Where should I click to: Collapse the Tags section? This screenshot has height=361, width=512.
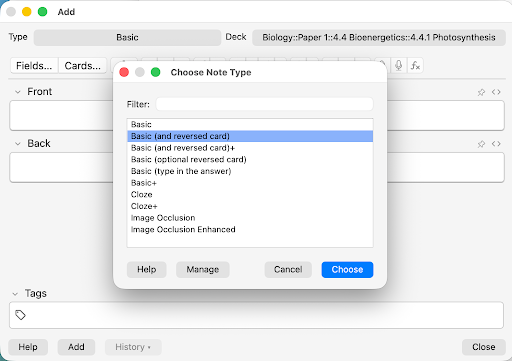pos(15,294)
